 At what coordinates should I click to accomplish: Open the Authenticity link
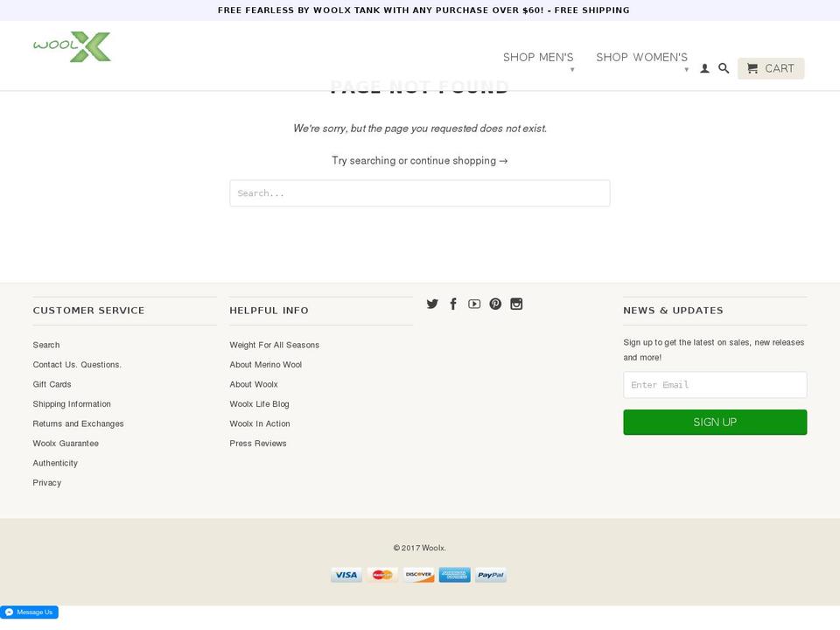point(55,464)
